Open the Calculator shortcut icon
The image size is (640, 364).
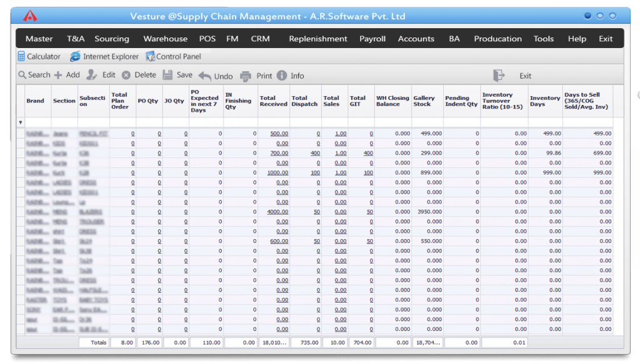click(21, 56)
